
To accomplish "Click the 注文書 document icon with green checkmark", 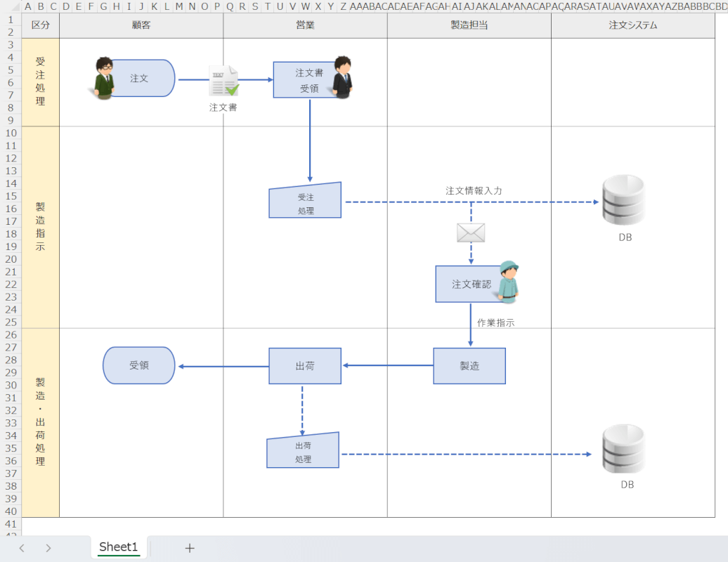I will pos(224,81).
